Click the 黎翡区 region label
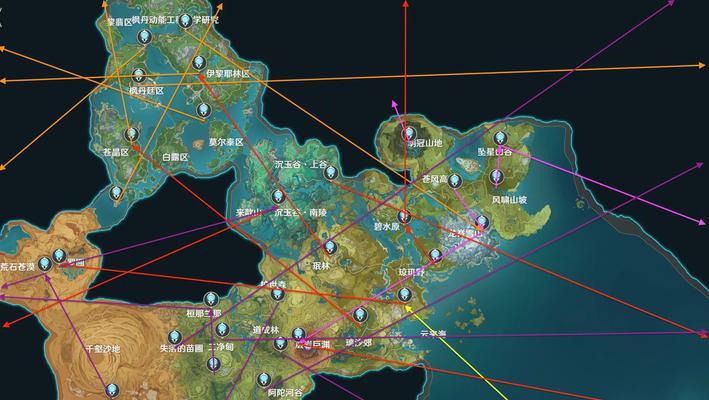This screenshot has height=400, width=709. click(x=119, y=22)
